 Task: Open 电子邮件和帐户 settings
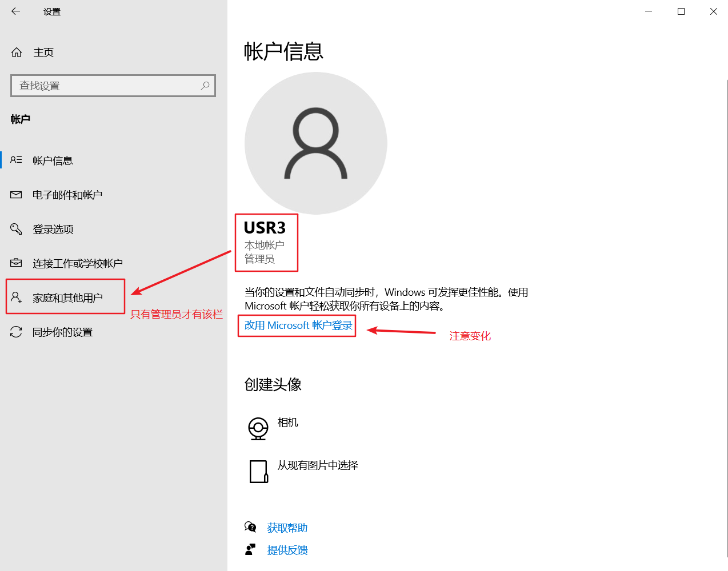coord(114,195)
